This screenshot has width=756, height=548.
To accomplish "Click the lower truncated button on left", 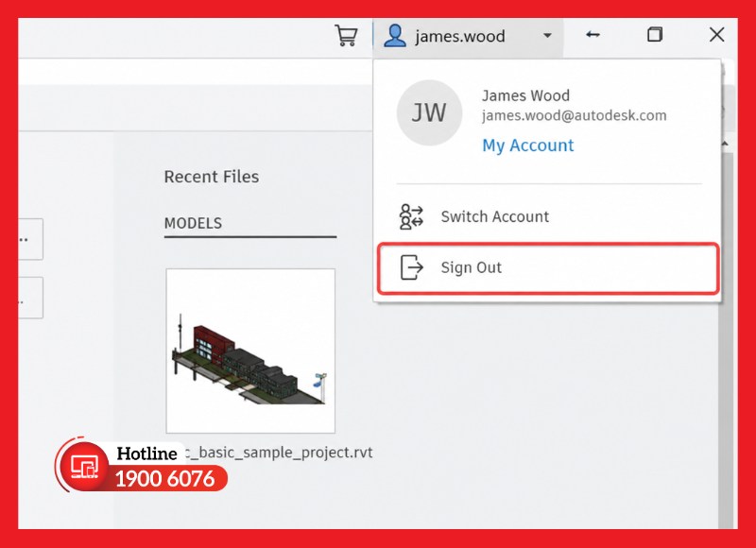I will point(30,298).
